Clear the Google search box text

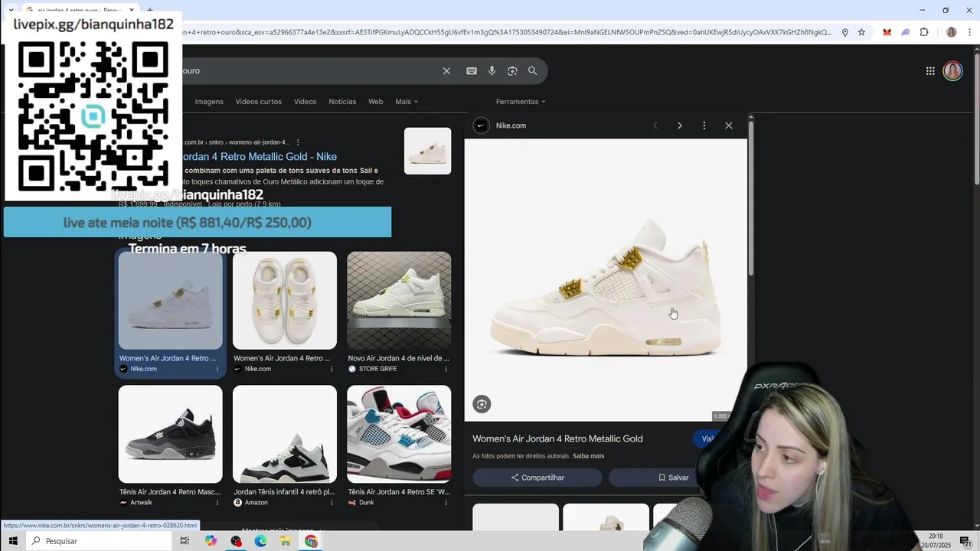[446, 70]
